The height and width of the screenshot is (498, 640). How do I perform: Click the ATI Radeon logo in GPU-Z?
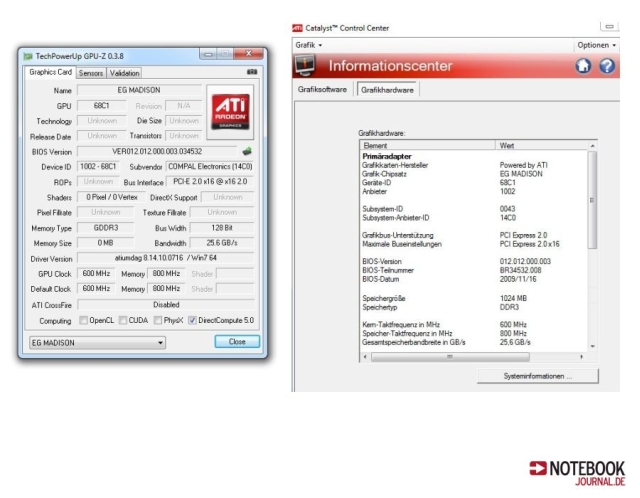230,112
